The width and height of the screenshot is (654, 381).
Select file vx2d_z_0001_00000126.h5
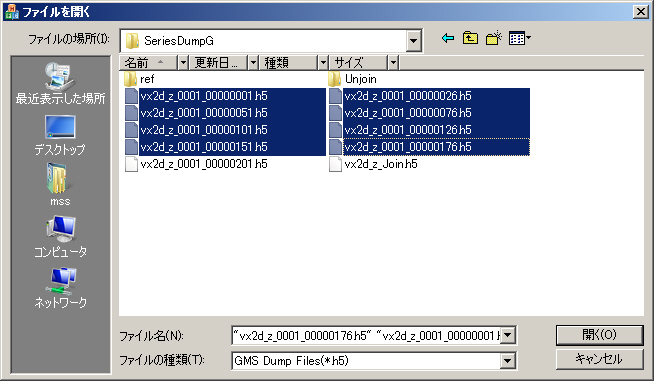[430, 130]
